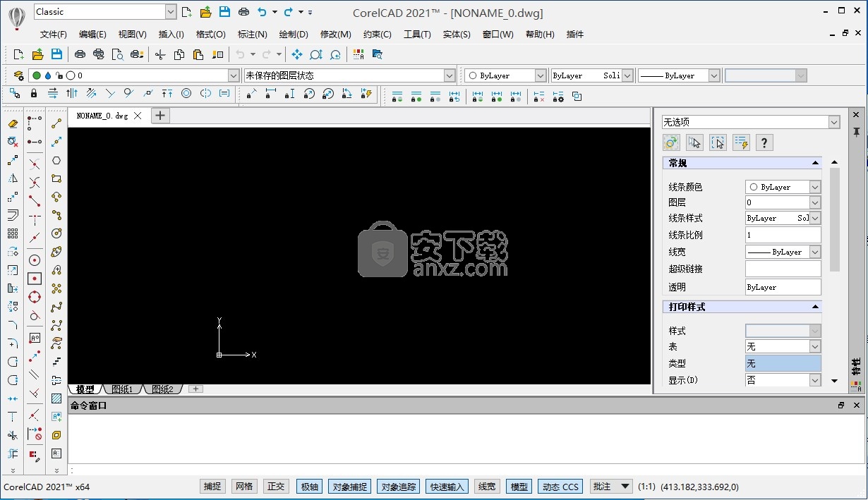Toggle 对象捕捉 entity snap
This screenshot has width=868, height=500.
point(349,486)
